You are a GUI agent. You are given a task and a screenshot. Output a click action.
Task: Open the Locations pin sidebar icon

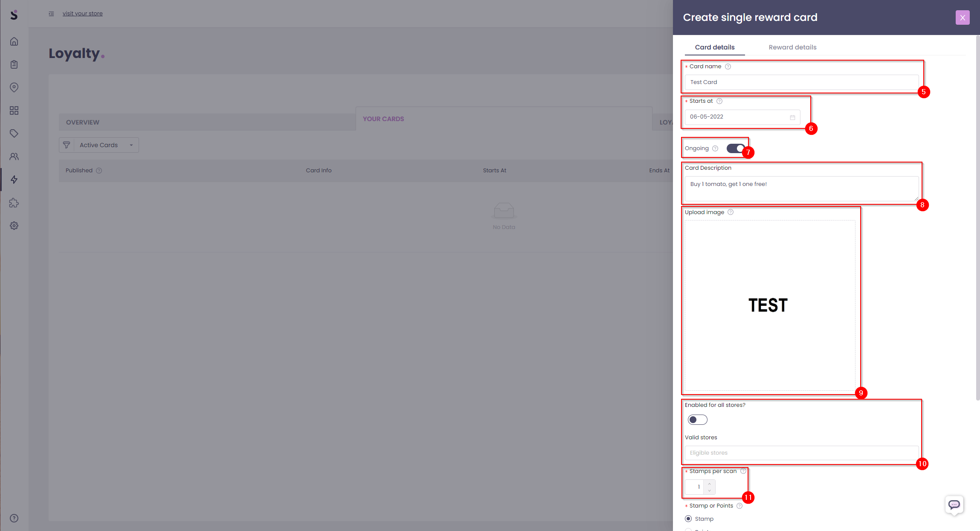click(14, 87)
